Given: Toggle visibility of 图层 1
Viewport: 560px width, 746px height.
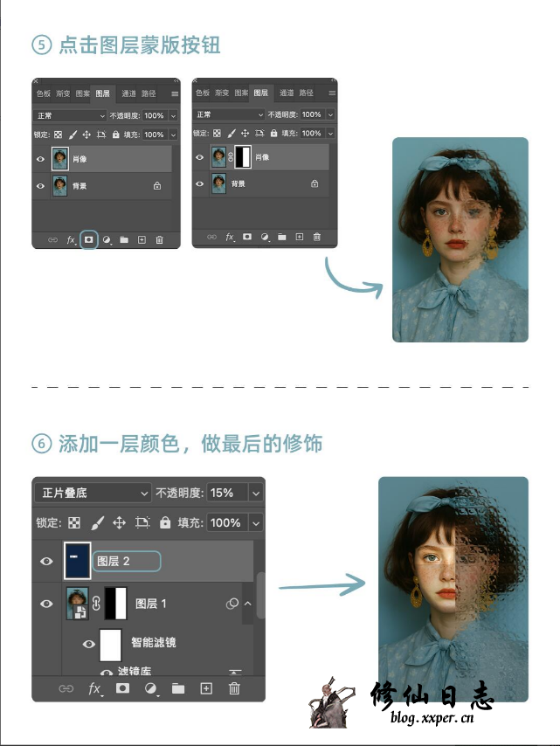Looking at the screenshot, I should coord(47,604).
